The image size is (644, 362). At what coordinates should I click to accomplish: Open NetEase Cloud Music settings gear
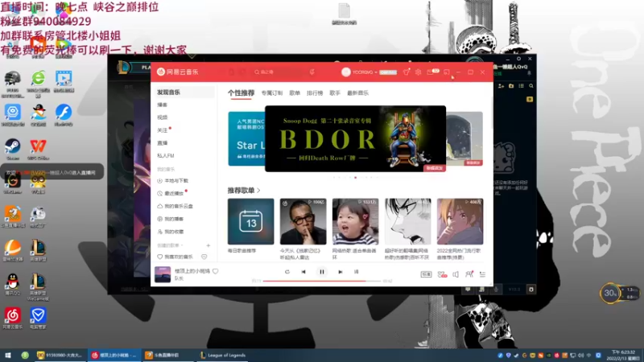point(418,72)
